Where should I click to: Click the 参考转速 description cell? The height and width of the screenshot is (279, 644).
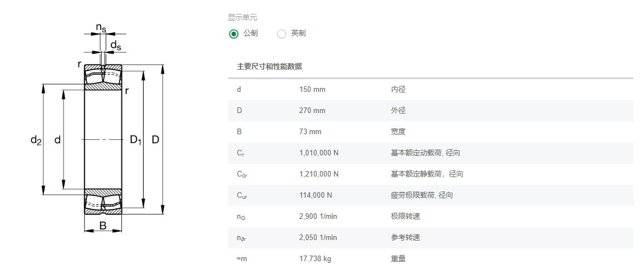405,237
